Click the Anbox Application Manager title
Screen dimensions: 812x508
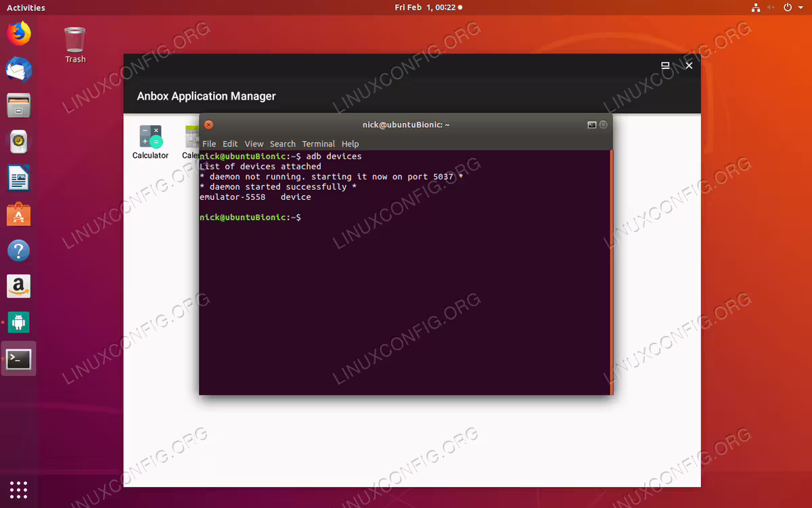click(x=206, y=96)
